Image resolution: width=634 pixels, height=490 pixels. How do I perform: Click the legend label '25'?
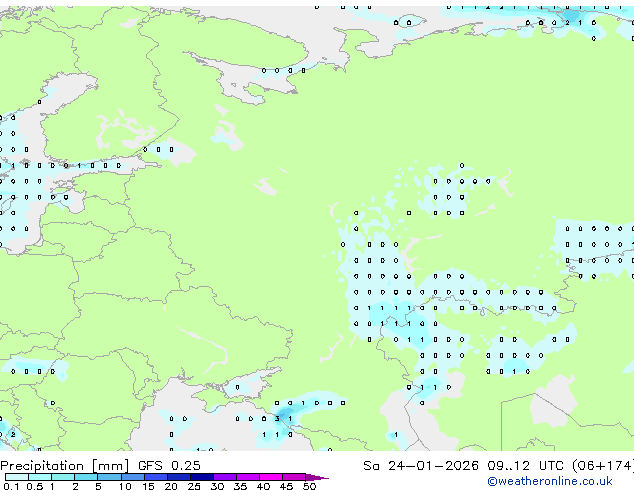click(x=194, y=486)
